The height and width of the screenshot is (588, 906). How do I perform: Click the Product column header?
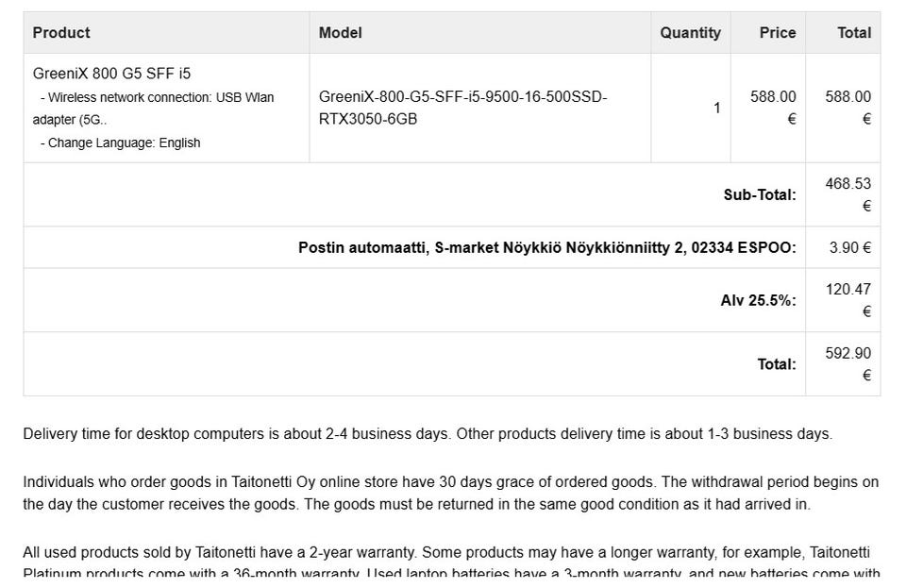[x=61, y=32]
